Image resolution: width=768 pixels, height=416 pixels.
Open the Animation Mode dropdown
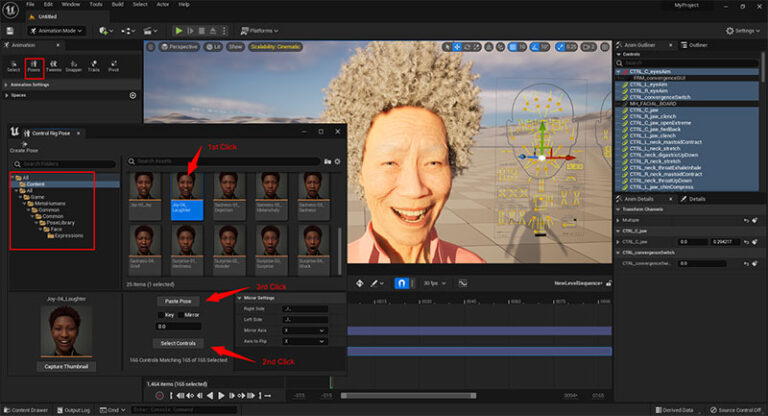(x=55, y=30)
